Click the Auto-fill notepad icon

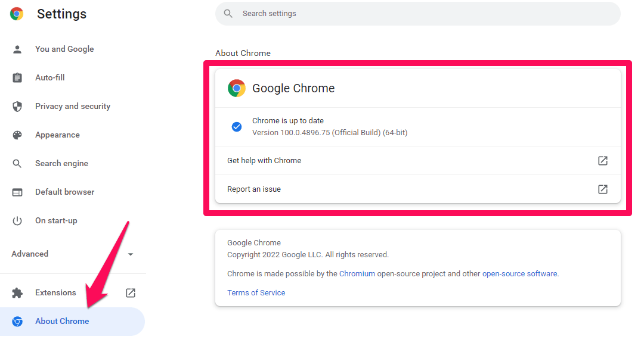pyautogui.click(x=18, y=77)
